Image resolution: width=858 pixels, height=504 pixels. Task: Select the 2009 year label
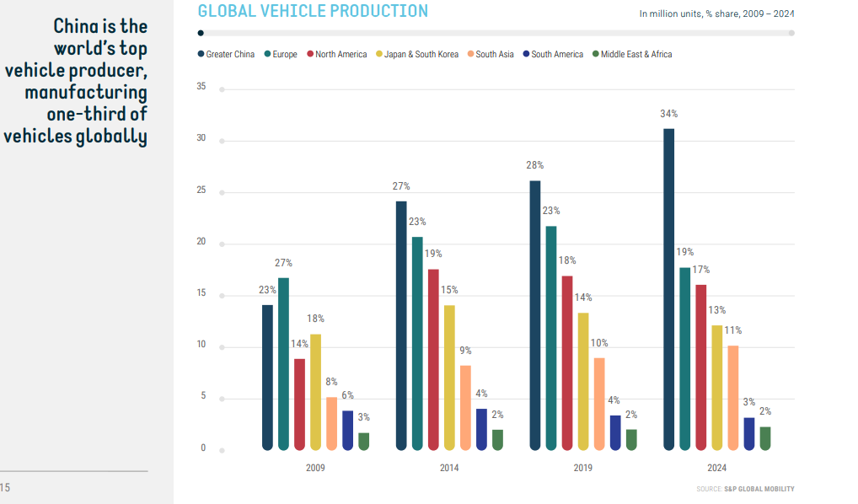click(x=315, y=468)
